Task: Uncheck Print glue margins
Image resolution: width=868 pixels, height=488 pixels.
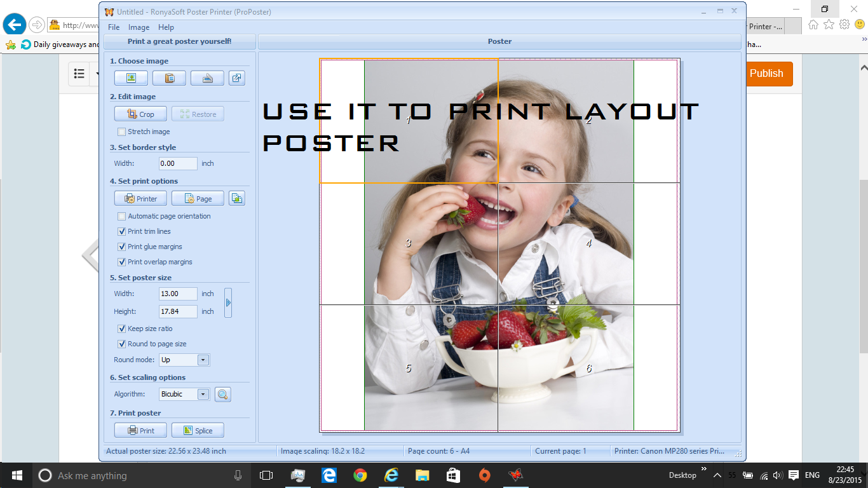Action: click(x=122, y=247)
